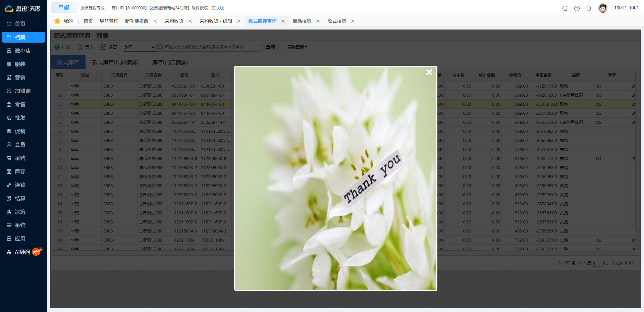Close the Thank you image popup

(x=429, y=72)
